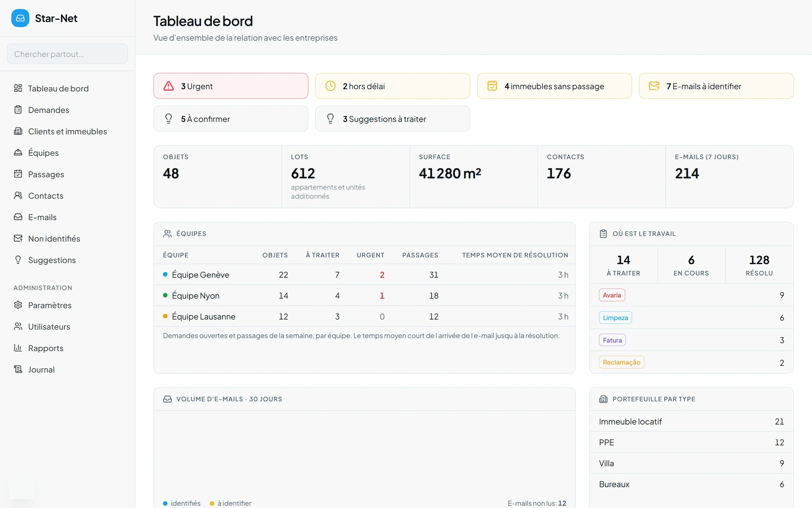Image resolution: width=812 pixels, height=508 pixels.
Task: Click the Utilisateurs users icon
Action: (18, 326)
